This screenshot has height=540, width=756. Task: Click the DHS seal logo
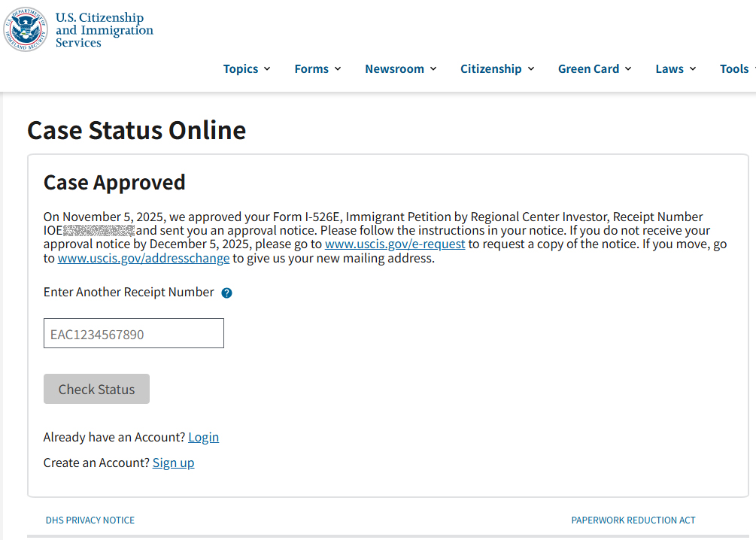point(26,29)
